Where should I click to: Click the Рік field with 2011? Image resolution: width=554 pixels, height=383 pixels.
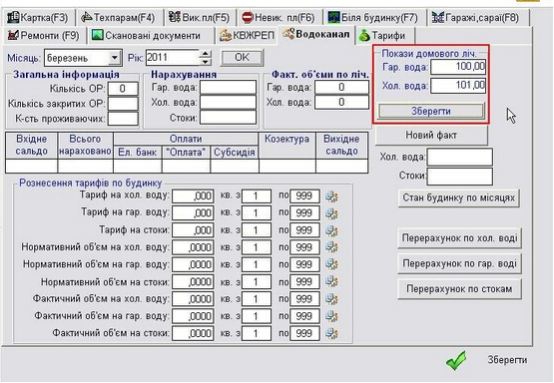point(172,57)
